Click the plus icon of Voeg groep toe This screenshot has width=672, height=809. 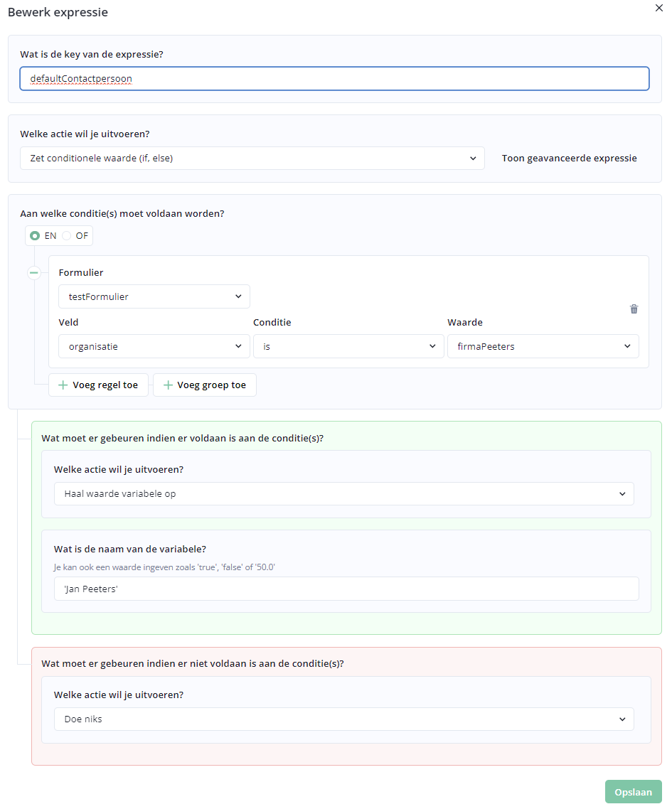pos(168,385)
